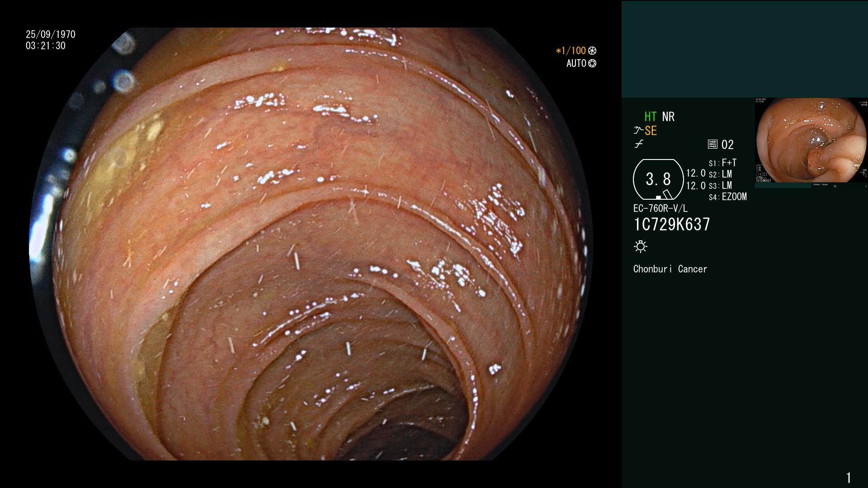Click the serial number 1C729K637
Viewport: 868px width, 488px height.
click(x=672, y=224)
